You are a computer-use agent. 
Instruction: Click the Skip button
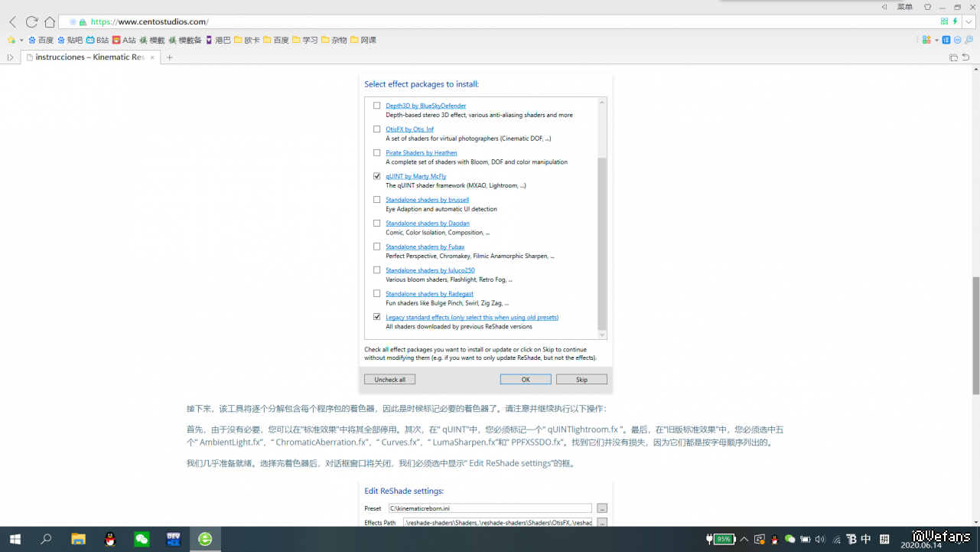pos(581,380)
